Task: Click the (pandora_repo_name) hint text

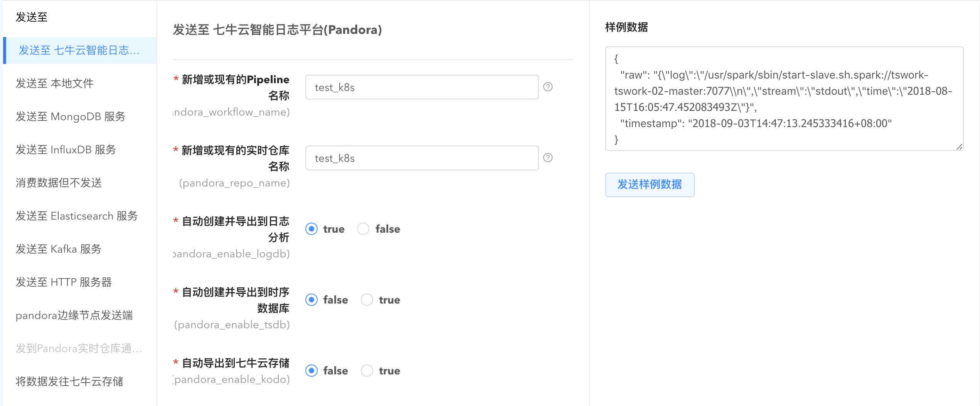Action: pyautogui.click(x=234, y=183)
